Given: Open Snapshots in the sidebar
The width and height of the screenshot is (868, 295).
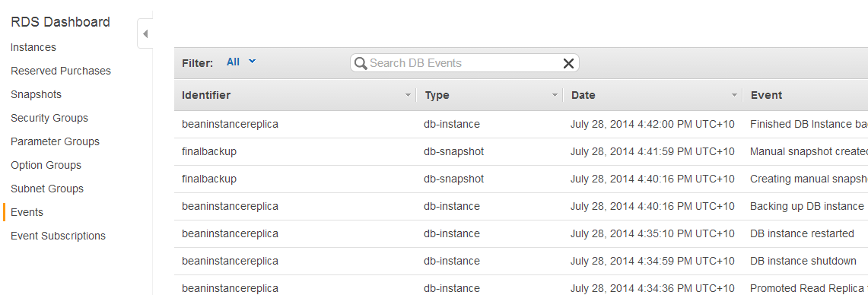Looking at the screenshot, I should point(36,94).
